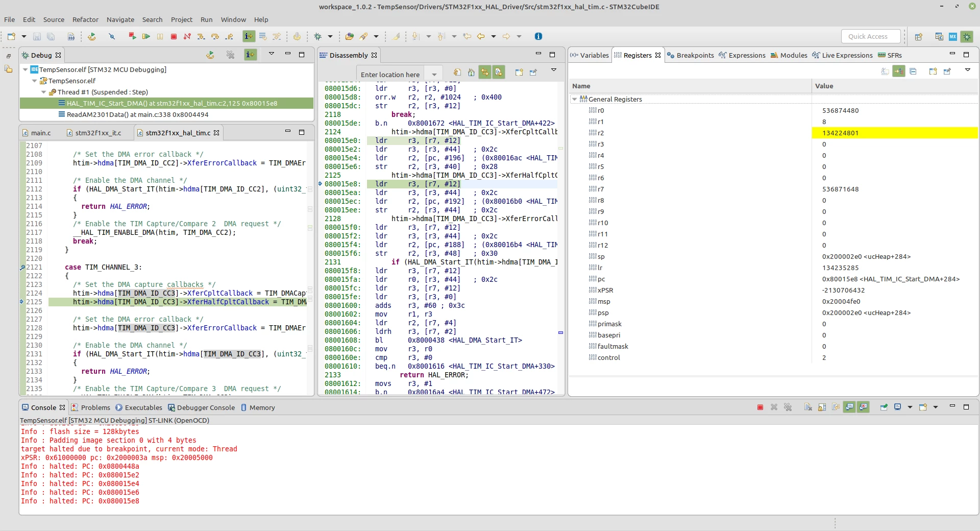Open the Refactor menu
Image resolution: width=980 pixels, height=531 pixels.
coord(85,19)
